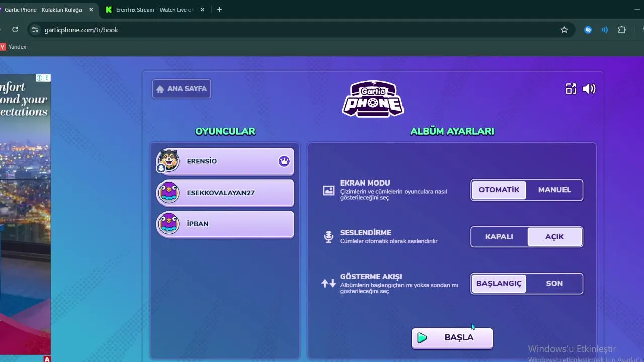This screenshot has height=362, width=644.
Task: Click the green play icon on Başla
Action: [x=422, y=338]
